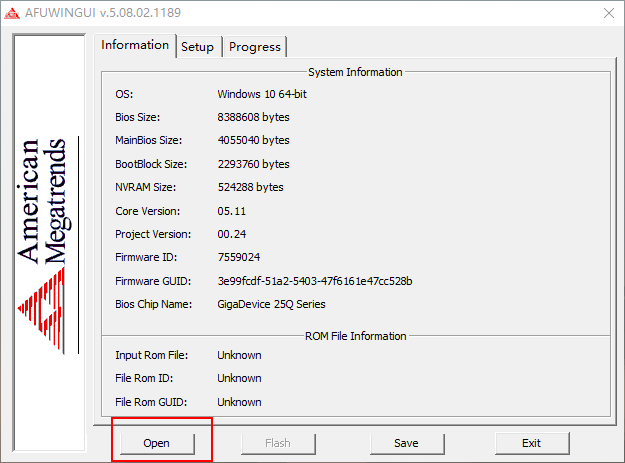The image size is (625, 463).
Task: Click the Firmware GUID value string
Action: [x=315, y=281]
